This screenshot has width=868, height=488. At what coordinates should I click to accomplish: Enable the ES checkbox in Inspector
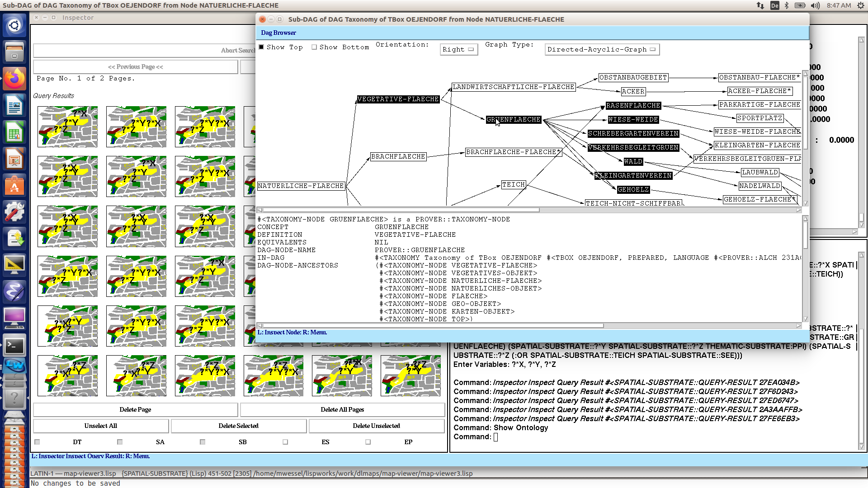coord(285,442)
